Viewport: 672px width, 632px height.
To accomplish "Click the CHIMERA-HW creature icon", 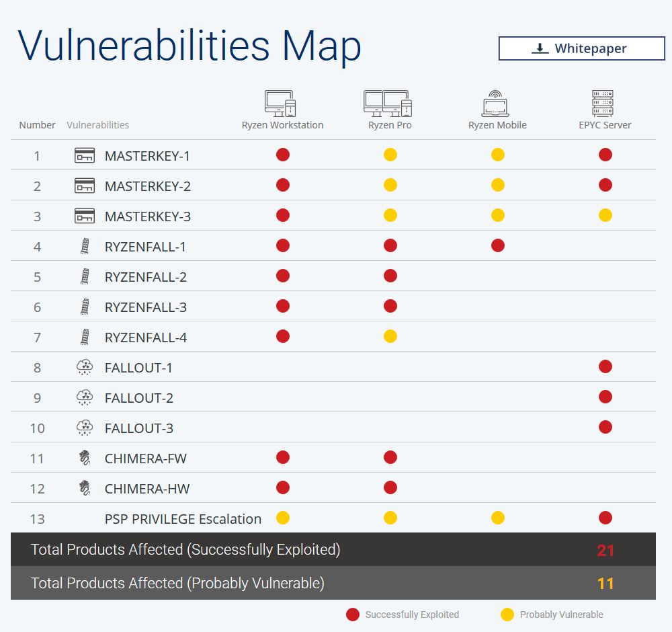I will click(x=85, y=488).
